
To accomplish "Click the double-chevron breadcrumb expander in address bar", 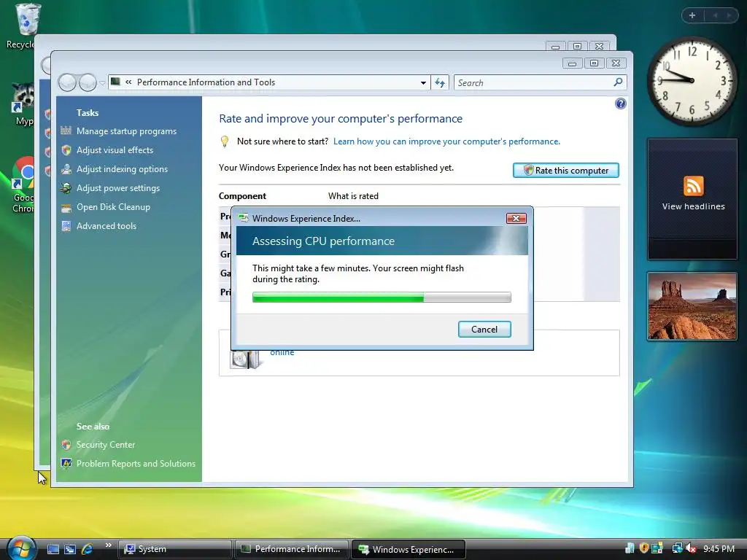I will pos(128,82).
